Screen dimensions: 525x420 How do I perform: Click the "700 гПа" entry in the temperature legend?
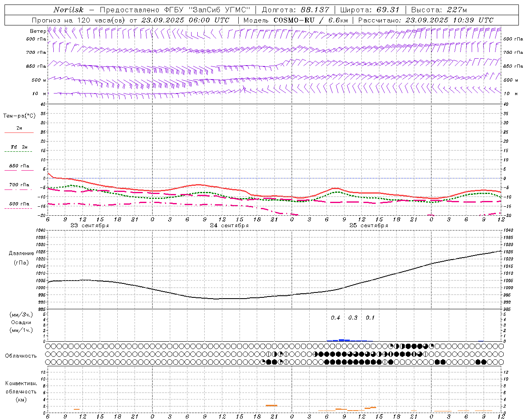click(x=19, y=185)
